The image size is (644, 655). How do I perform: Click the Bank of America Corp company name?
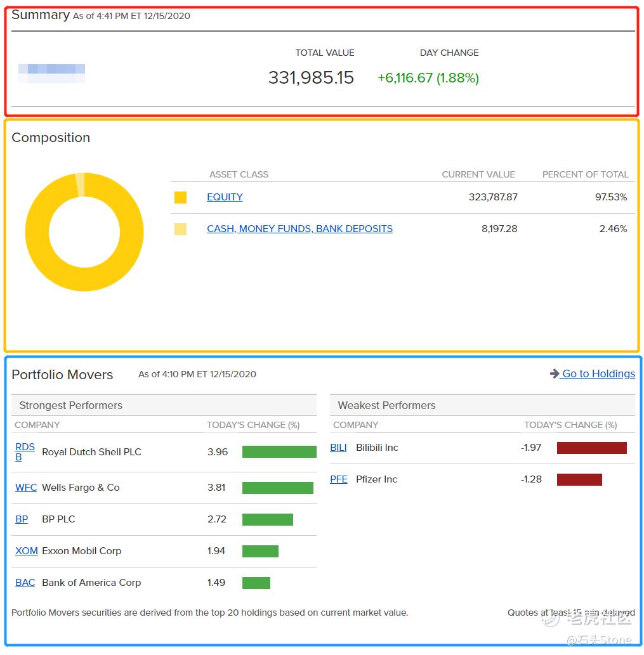91,583
